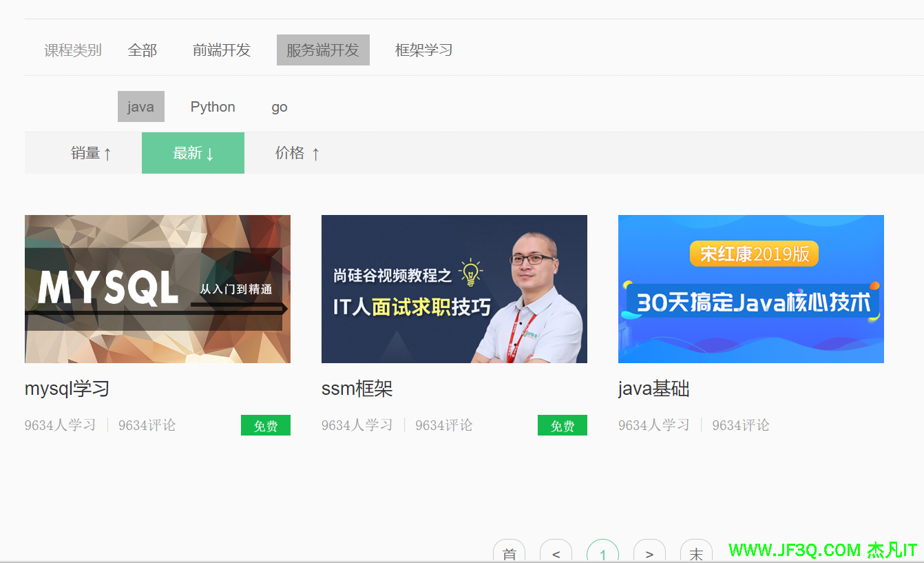Image resolution: width=924 pixels, height=563 pixels.
Task: Toggle the 最新 newest sort order
Action: (x=193, y=153)
